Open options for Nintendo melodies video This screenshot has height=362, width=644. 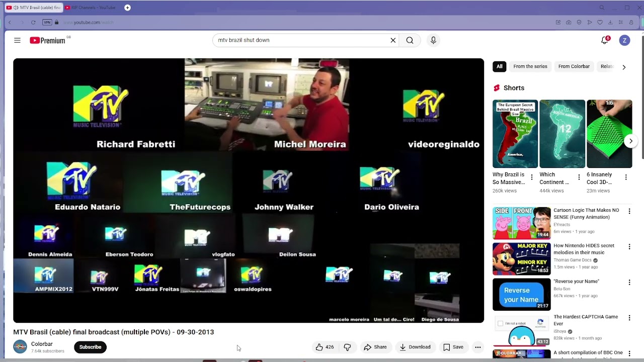[x=629, y=247]
